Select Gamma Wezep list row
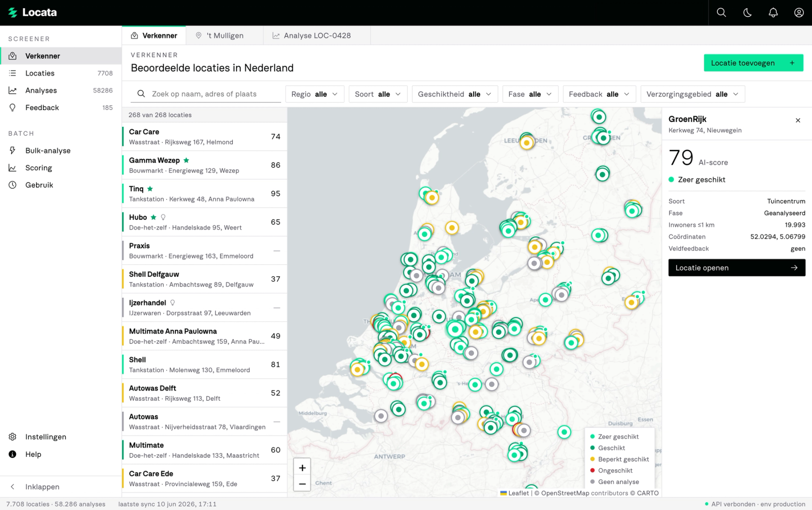This screenshot has width=812, height=510. 204,165
